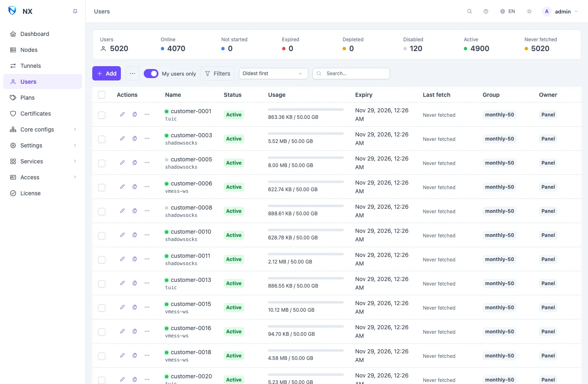Copy icon for customer-0015 row
Screen dimensions: 588x384
point(135,307)
